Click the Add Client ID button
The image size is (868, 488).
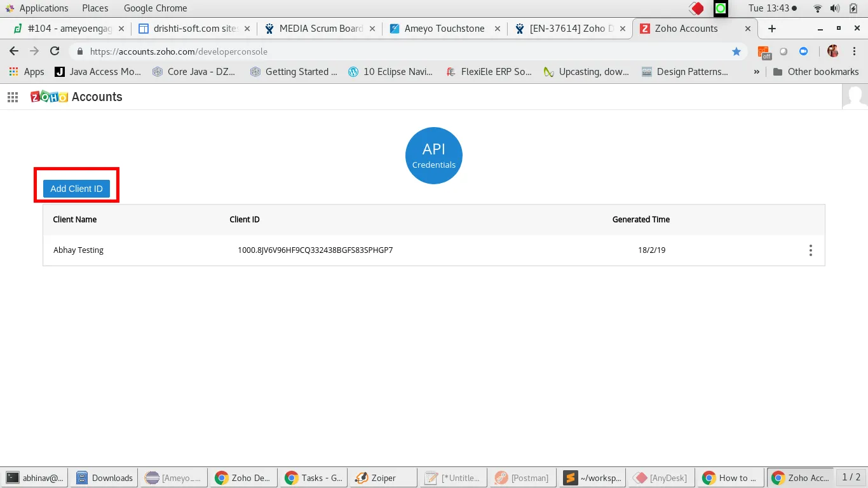[76, 189]
